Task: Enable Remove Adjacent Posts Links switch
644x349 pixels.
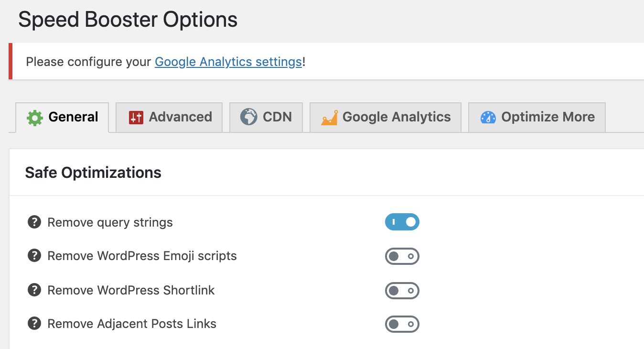Action: pyautogui.click(x=402, y=325)
